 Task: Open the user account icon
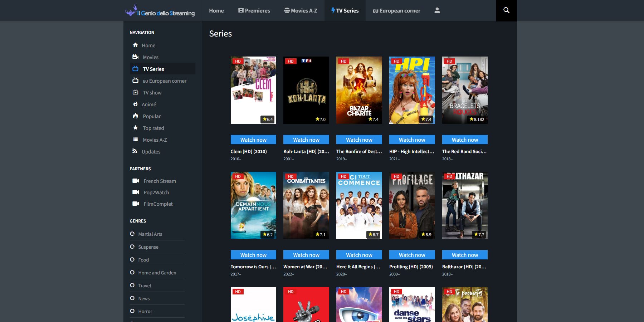point(437,10)
